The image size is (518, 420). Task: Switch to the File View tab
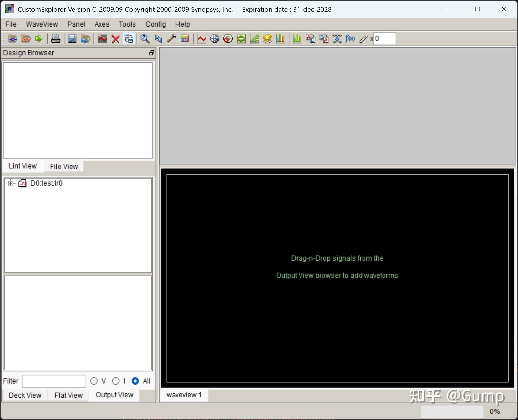click(64, 166)
